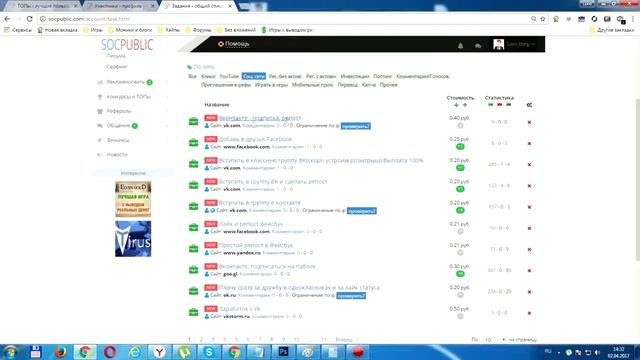
Task: Open Новая вкладка bookmark
Action: click(57, 30)
